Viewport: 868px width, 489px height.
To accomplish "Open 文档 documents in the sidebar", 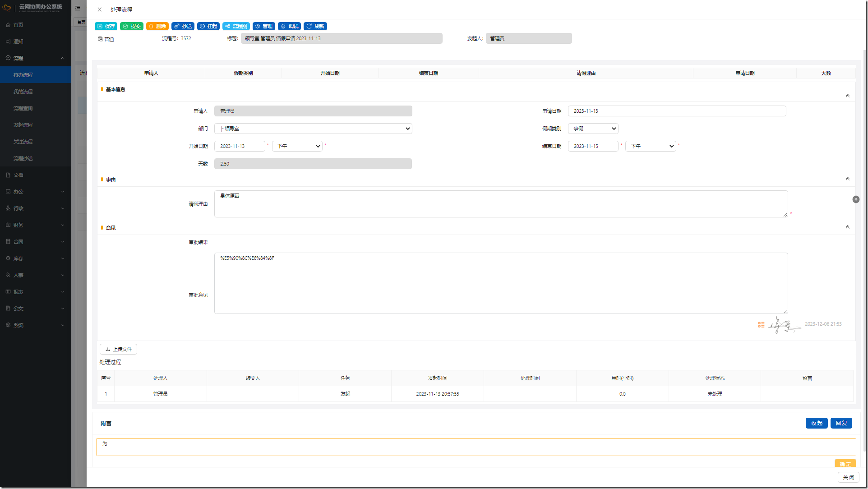I will (x=36, y=175).
